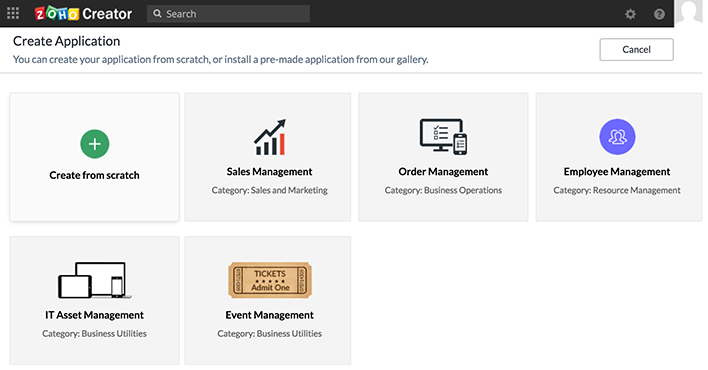Select the Order Management monitor icon
708x370 pixels.
(x=443, y=136)
